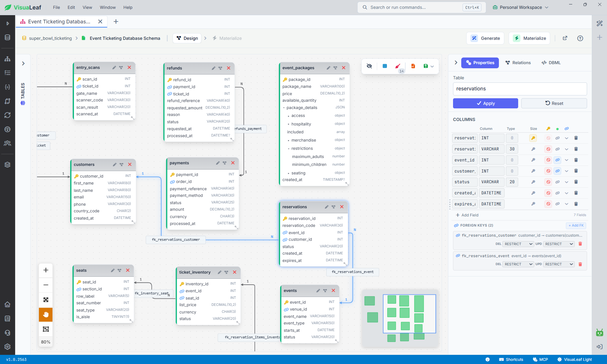Open the View menu

87,7
